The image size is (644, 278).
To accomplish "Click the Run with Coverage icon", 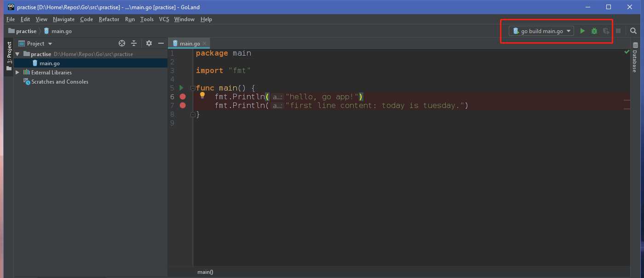I will click(x=606, y=31).
